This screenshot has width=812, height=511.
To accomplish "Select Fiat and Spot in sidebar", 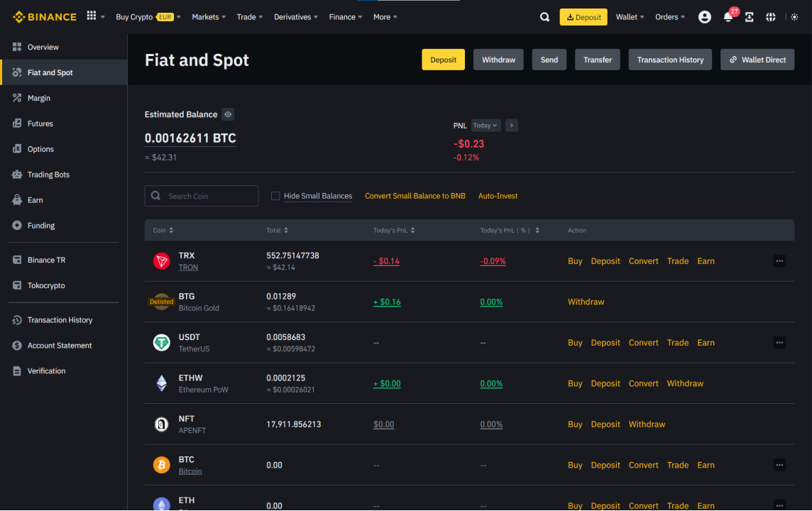I will (64, 72).
